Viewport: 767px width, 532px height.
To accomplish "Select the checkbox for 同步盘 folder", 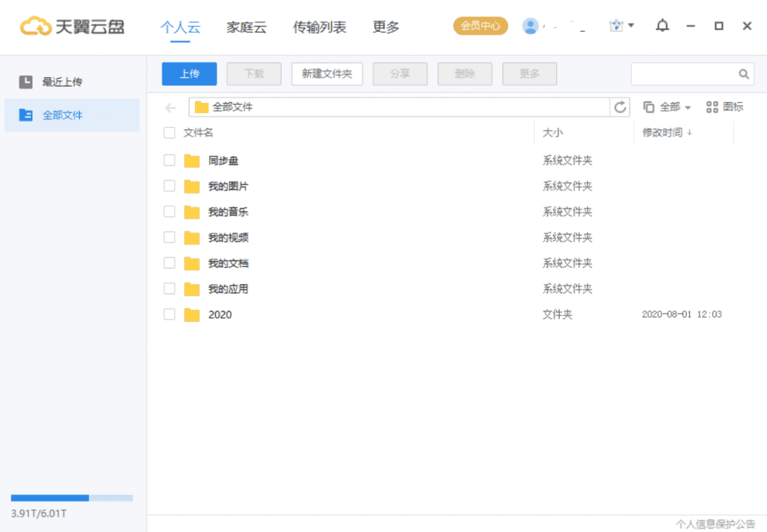I will (169, 160).
